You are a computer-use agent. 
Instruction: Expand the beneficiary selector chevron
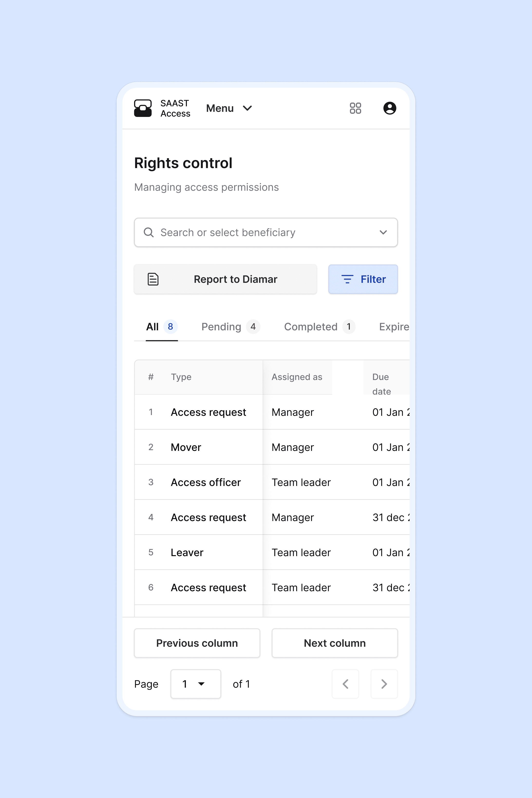tap(383, 232)
